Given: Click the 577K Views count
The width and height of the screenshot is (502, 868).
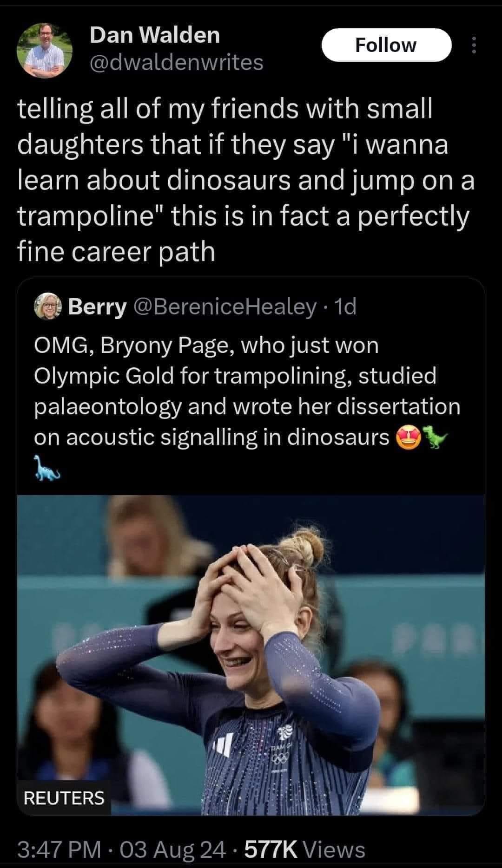Looking at the screenshot, I should 305,849.
